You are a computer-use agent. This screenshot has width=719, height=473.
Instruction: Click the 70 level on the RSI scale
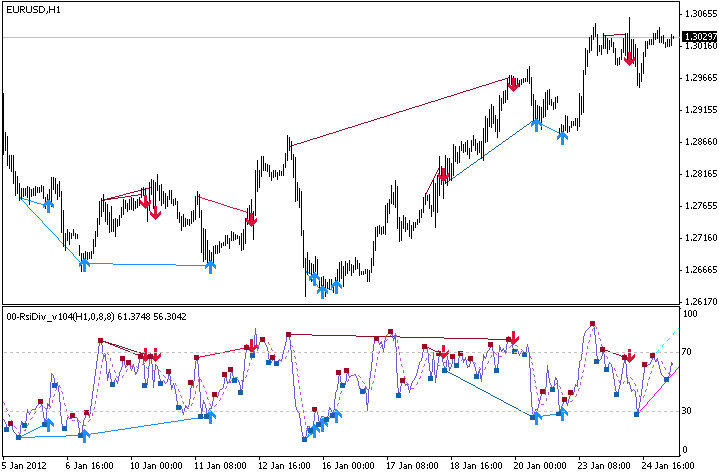[687, 352]
